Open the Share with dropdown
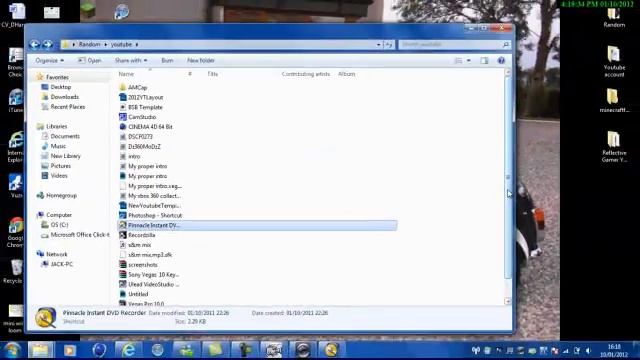 click(x=131, y=60)
